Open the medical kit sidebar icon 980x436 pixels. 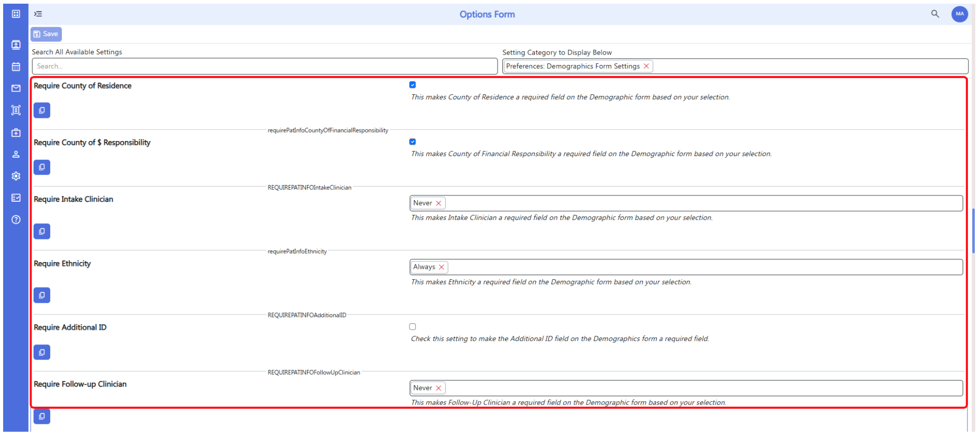pyautogui.click(x=16, y=133)
